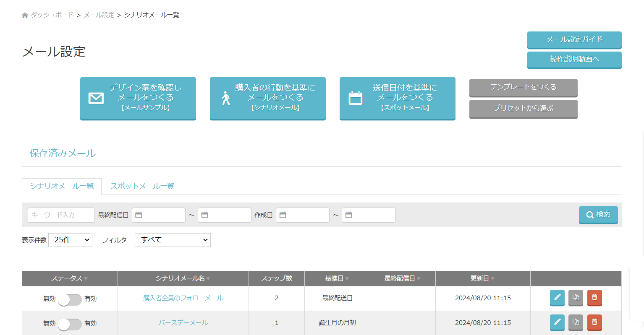The height and width of the screenshot is (335, 644).
Task: Expand the フィルター すべて dropdown
Action: tap(173, 240)
